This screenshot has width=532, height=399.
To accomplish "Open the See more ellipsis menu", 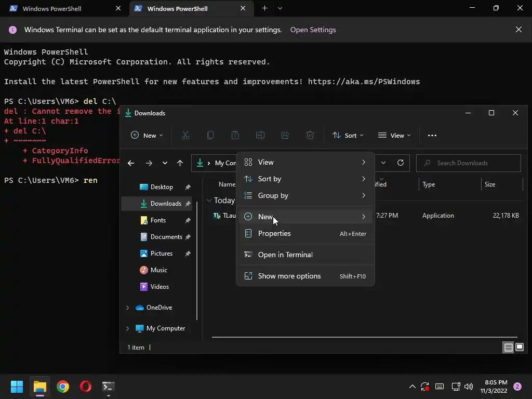I will tap(432, 136).
